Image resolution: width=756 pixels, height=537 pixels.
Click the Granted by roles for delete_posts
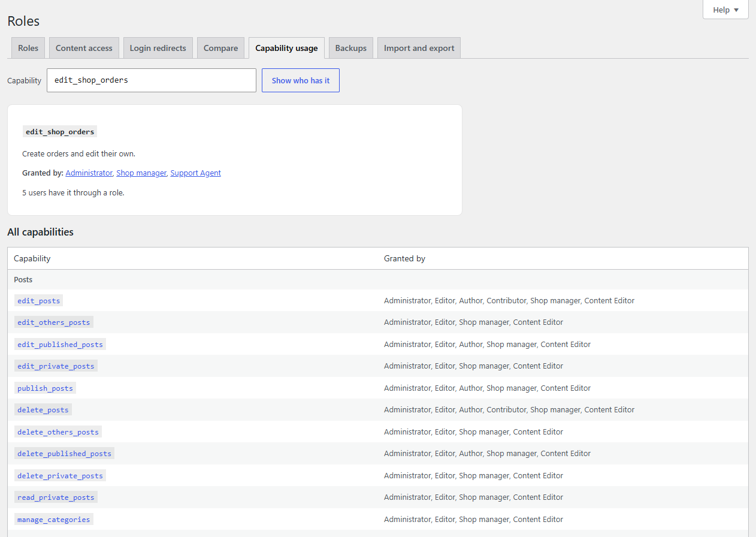click(509, 409)
